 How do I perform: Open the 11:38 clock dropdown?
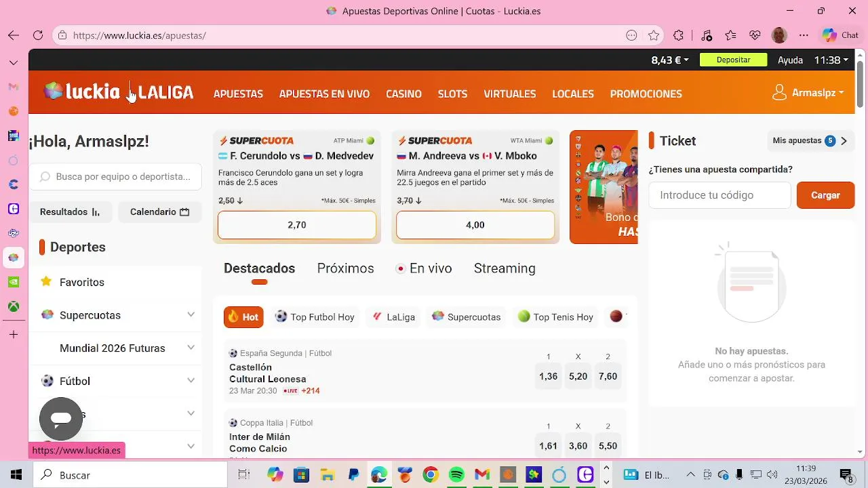click(831, 60)
